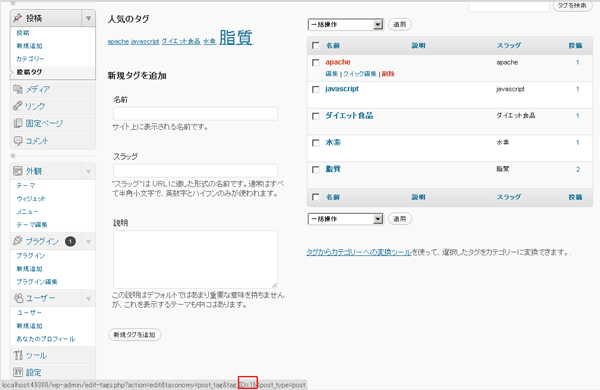Screen dimensions: 600x390
Task: Check the select-all box in header row
Action: 316,46
